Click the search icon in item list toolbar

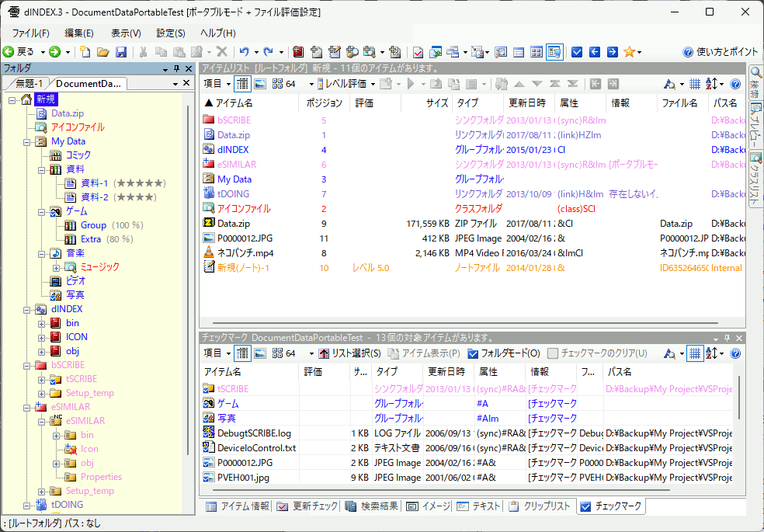click(x=669, y=84)
